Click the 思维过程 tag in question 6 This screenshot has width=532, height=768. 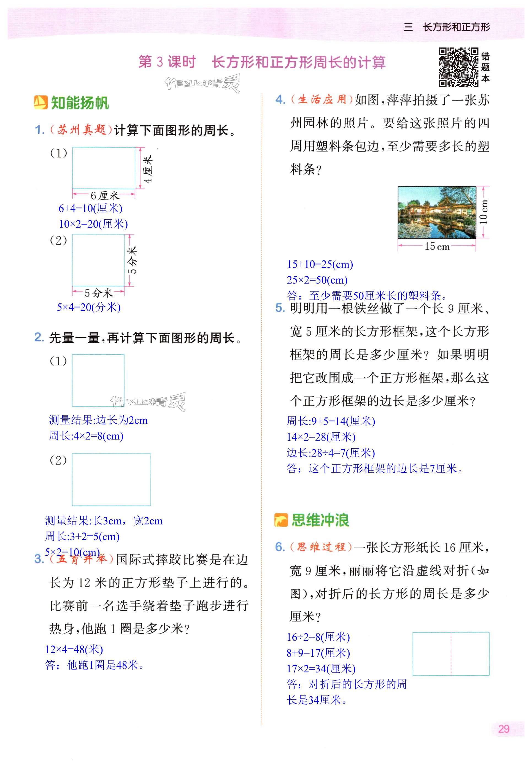coord(321,547)
